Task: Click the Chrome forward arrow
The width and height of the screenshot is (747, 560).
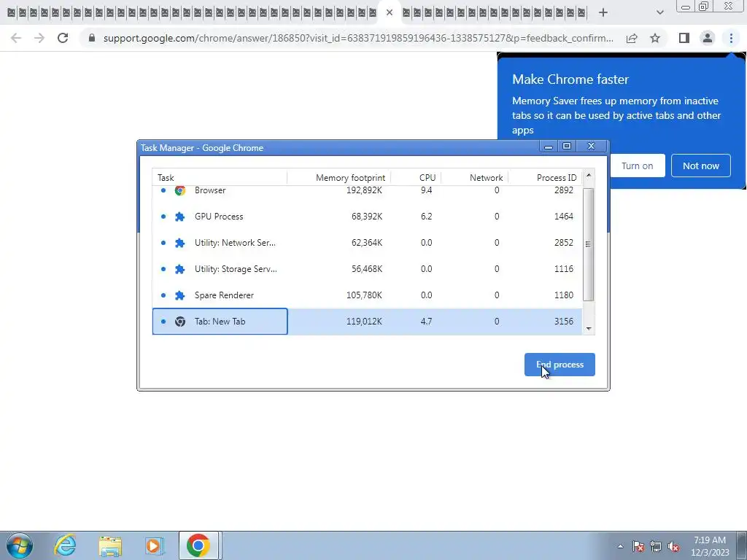Action: coord(39,38)
